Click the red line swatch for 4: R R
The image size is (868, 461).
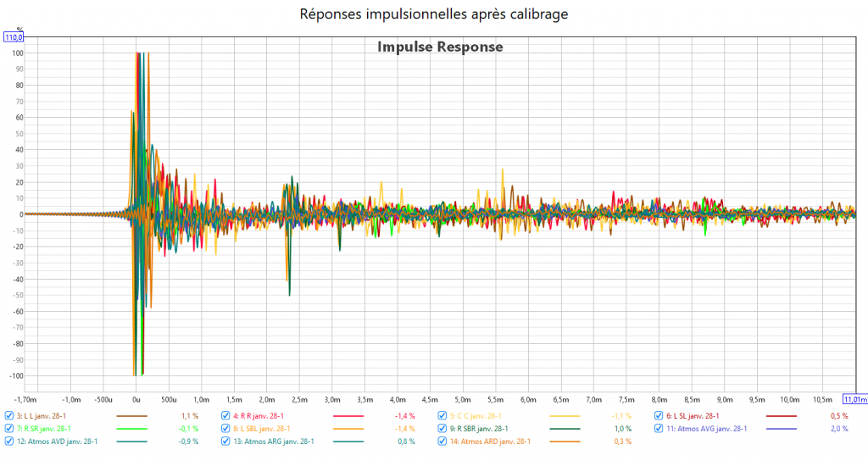click(x=347, y=416)
